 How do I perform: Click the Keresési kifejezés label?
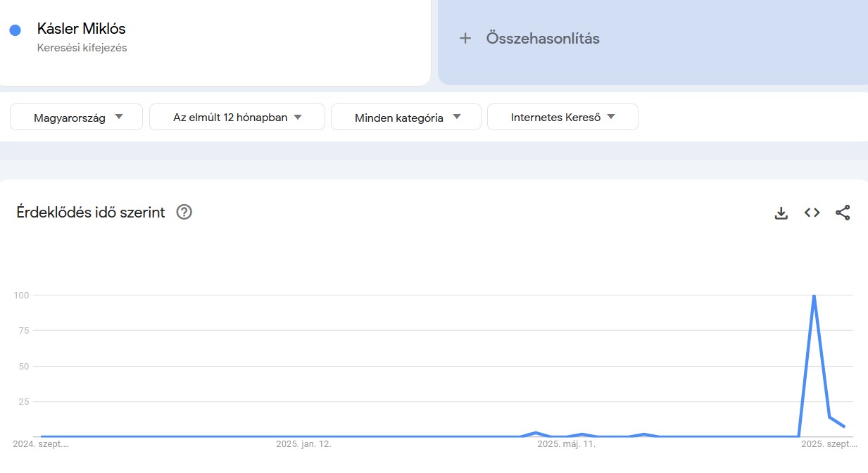pos(82,47)
